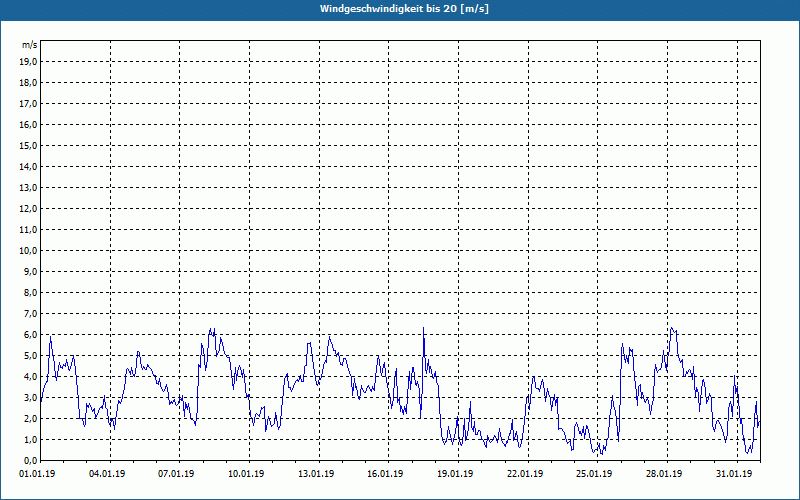Select the 8,0 y-axis label
Viewport: 800px width, 500px height.
[30, 292]
